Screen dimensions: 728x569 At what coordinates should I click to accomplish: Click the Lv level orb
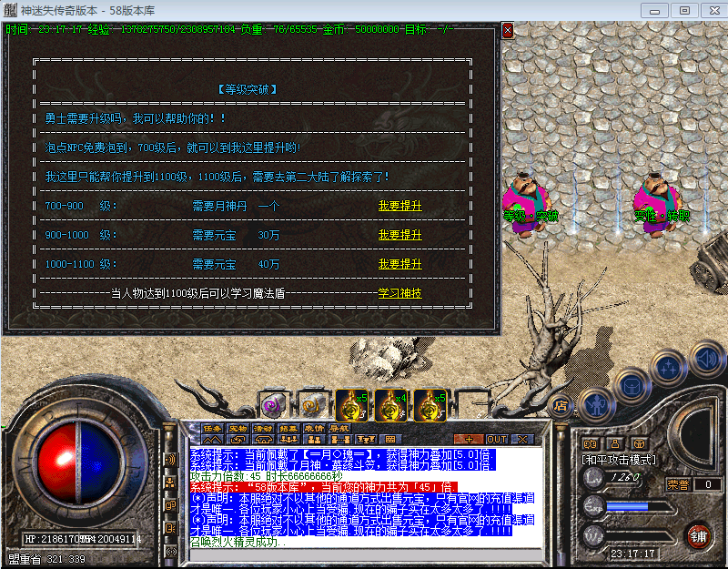[x=593, y=477]
